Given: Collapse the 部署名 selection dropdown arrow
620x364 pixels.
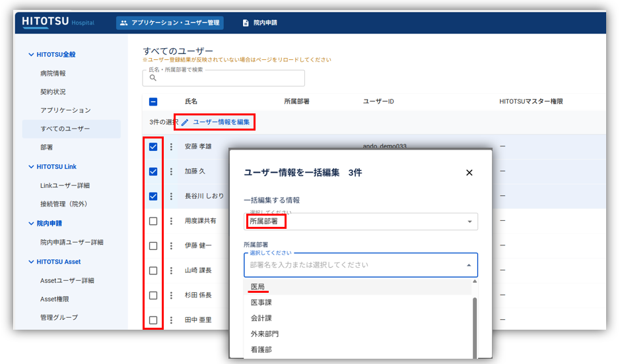Looking at the screenshot, I should (x=469, y=265).
